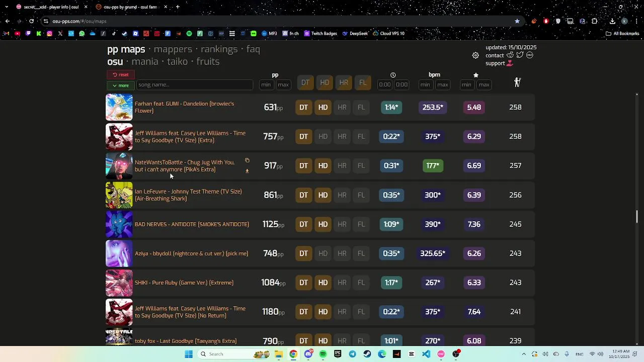Open the Windows Start menu

click(x=189, y=354)
